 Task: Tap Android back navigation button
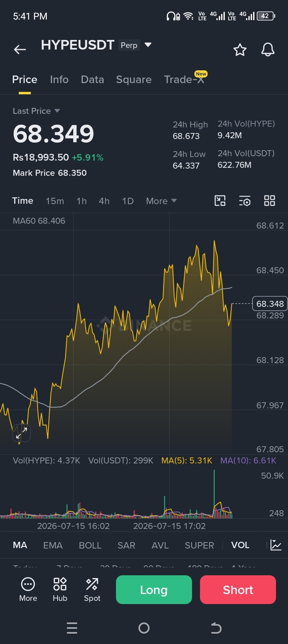coord(216,628)
